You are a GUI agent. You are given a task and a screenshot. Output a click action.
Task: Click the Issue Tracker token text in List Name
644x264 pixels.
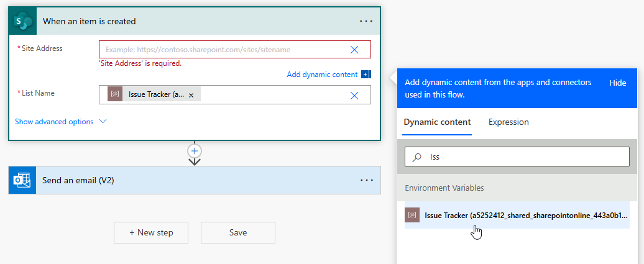156,94
